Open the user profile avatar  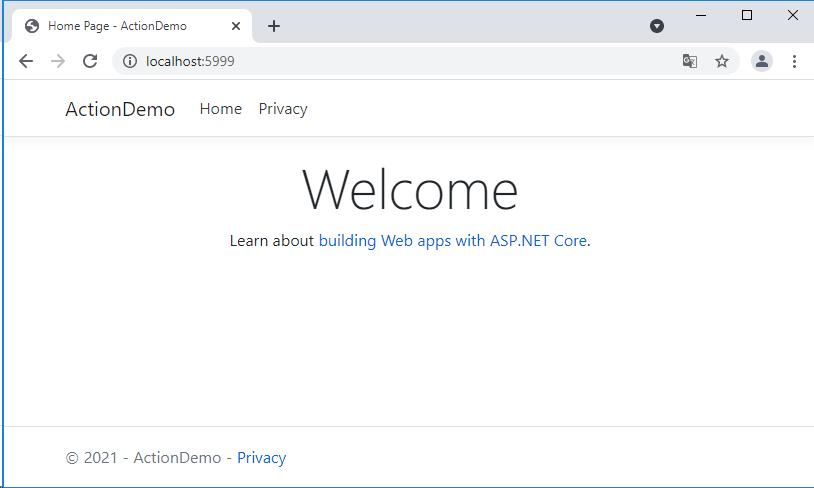click(762, 61)
